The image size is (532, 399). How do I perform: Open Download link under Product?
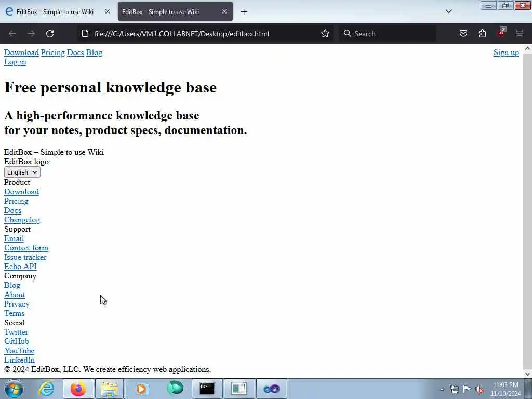click(x=21, y=192)
